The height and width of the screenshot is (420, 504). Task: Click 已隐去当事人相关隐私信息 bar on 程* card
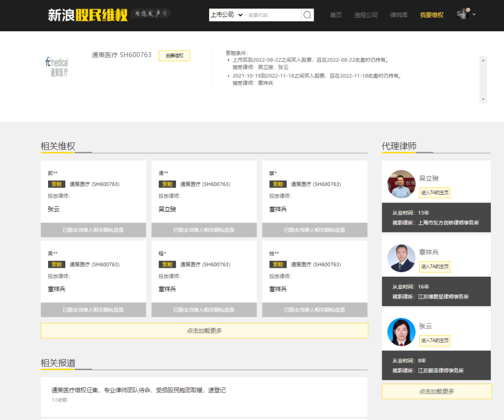click(204, 310)
